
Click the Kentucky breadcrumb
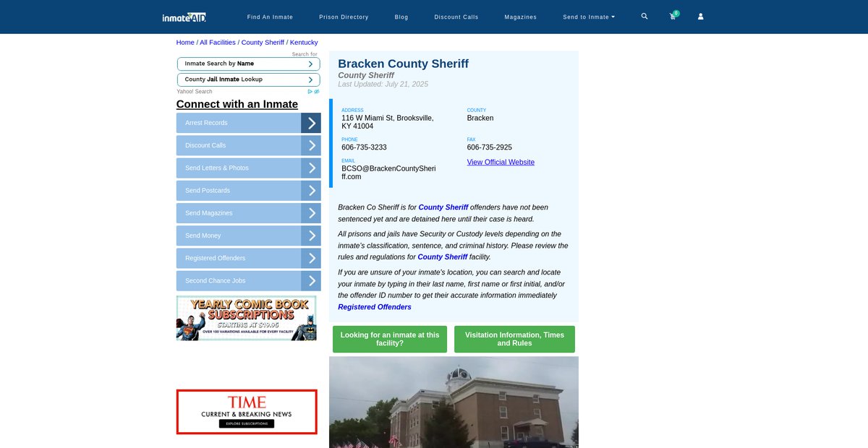[304, 43]
